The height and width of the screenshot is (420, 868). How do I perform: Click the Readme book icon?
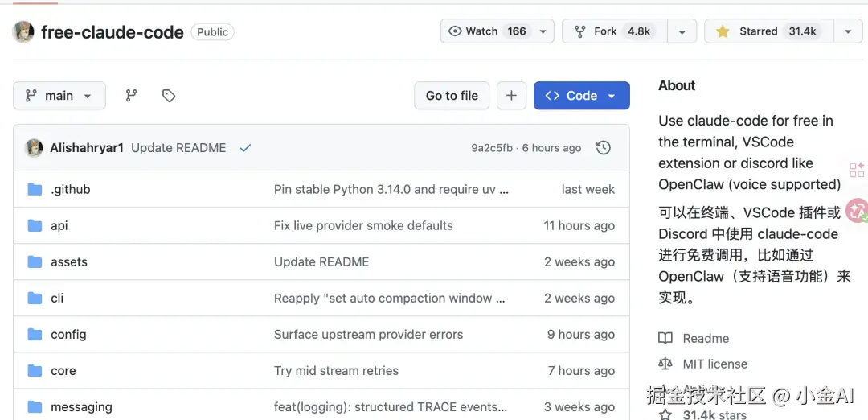(x=665, y=338)
